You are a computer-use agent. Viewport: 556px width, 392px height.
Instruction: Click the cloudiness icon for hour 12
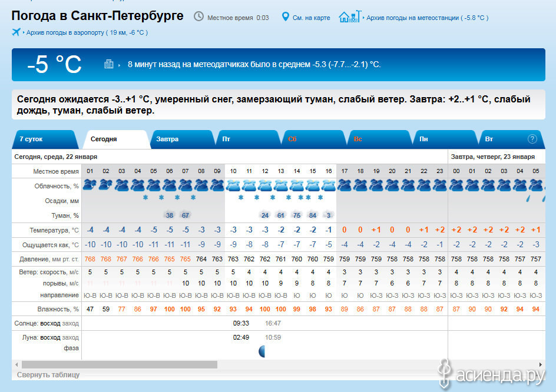pyautogui.click(x=265, y=185)
